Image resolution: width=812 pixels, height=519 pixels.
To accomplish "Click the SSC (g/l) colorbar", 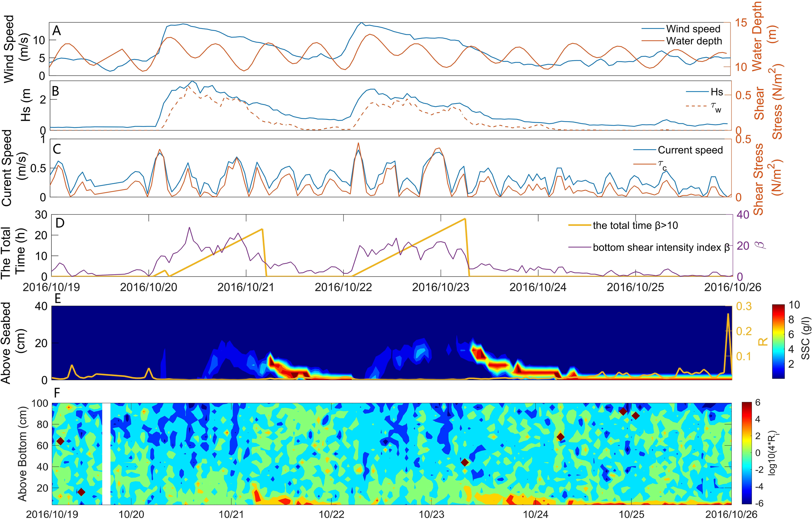I will pyautogui.click(x=778, y=341).
